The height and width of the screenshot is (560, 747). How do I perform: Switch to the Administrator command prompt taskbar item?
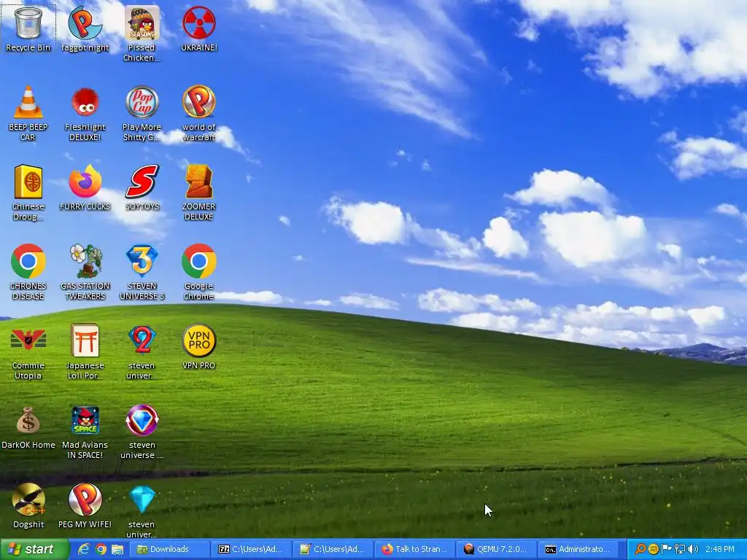[577, 549]
